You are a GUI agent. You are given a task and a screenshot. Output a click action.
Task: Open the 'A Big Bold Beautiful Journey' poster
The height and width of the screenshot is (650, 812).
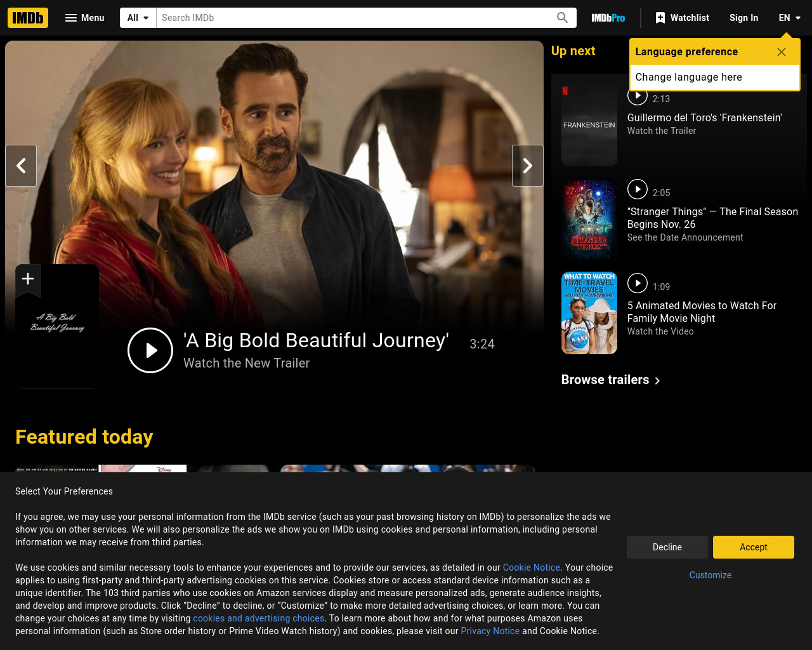click(57, 326)
